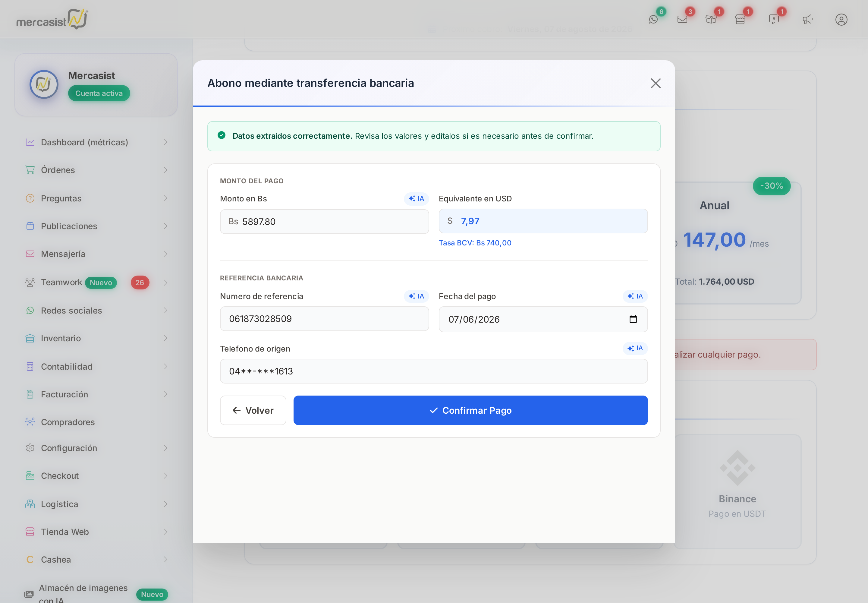This screenshot has width=868, height=603.
Task: Click the Órdenes cart icon
Action: click(x=30, y=170)
